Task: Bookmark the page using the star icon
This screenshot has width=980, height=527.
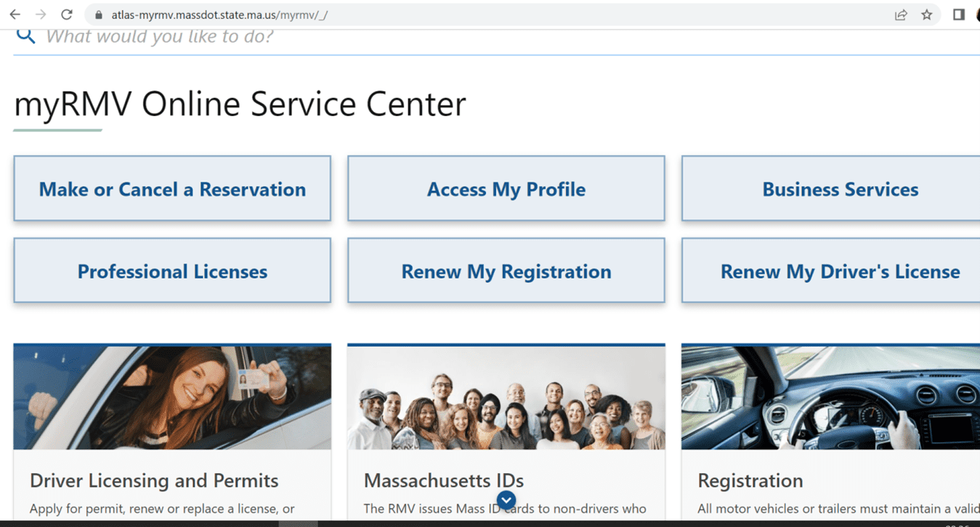Action: [927, 14]
